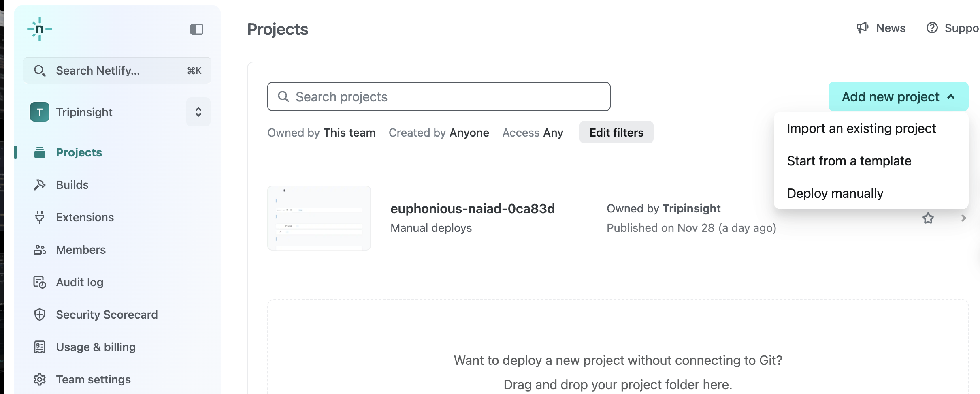Expand the Tripinsight team switcher
Viewport: 980px width, 394px height.
pos(198,112)
